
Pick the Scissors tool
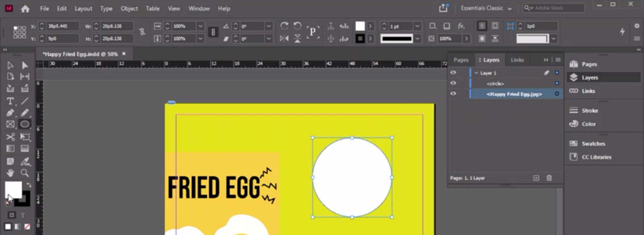[x=10, y=137]
